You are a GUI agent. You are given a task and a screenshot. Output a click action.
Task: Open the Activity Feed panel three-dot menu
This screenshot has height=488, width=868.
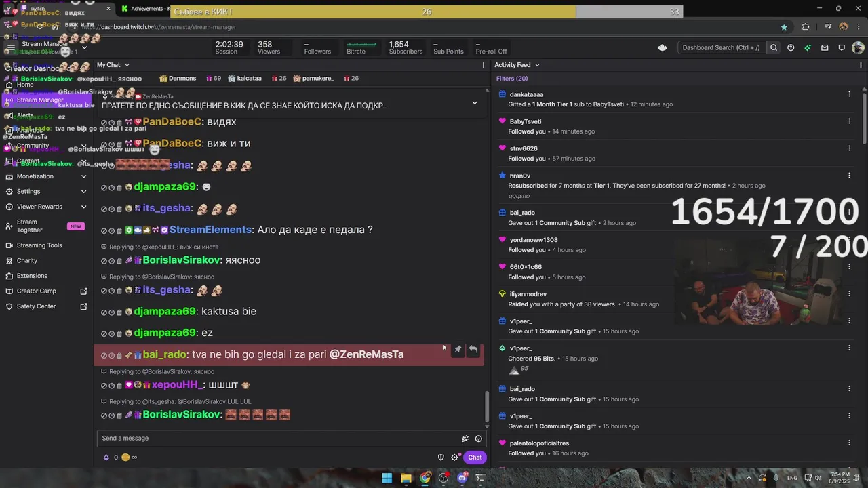click(861, 65)
